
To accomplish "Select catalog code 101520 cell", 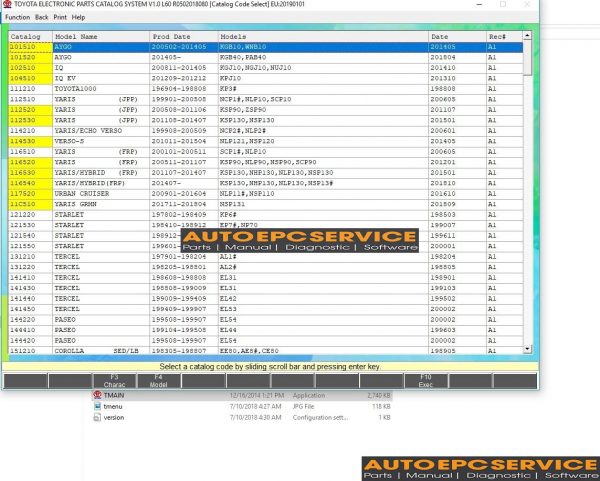I will click(x=30, y=57).
